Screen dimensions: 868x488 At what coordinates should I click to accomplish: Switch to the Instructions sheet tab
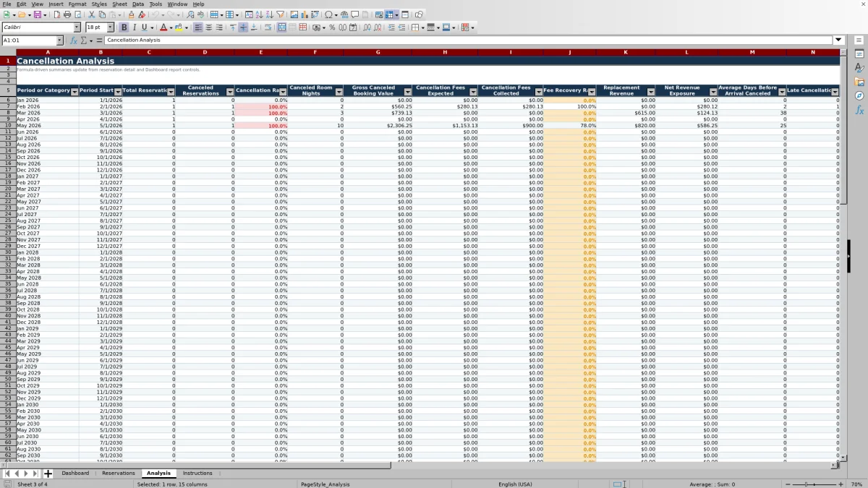click(x=197, y=474)
